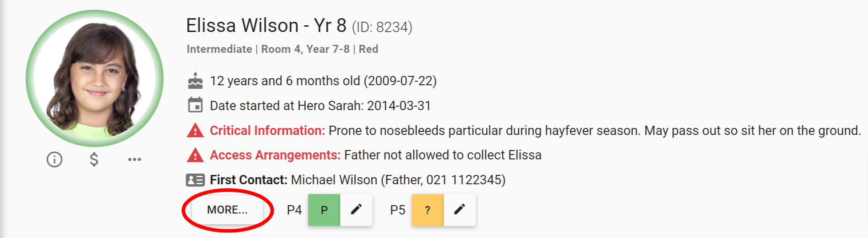868x238 pixels.
Task: Open the three-dots options menu
Action: tap(134, 159)
